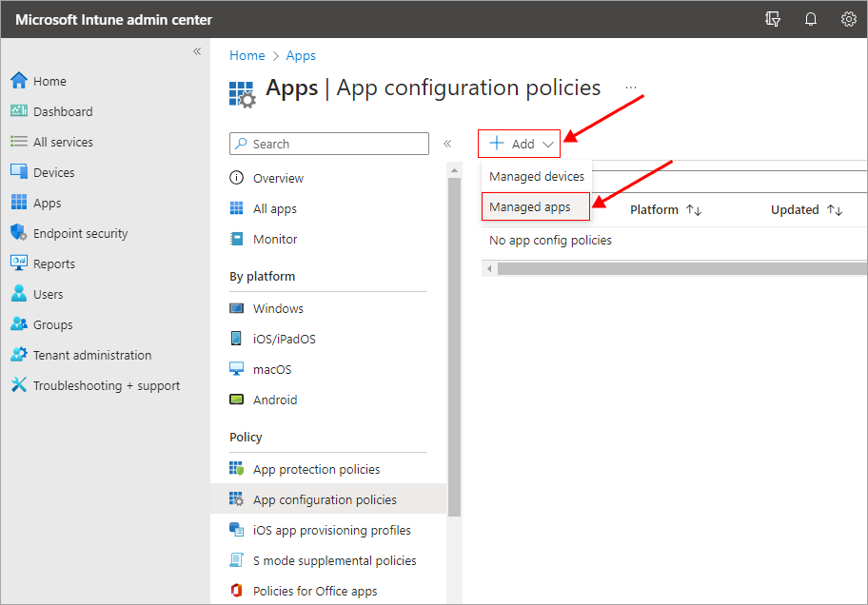This screenshot has height=605, width=868.
Task: Click the Android platform icon
Action: 236,400
